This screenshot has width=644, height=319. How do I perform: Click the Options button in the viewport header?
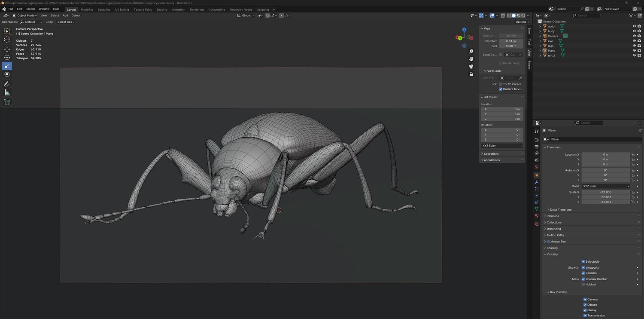point(521,22)
